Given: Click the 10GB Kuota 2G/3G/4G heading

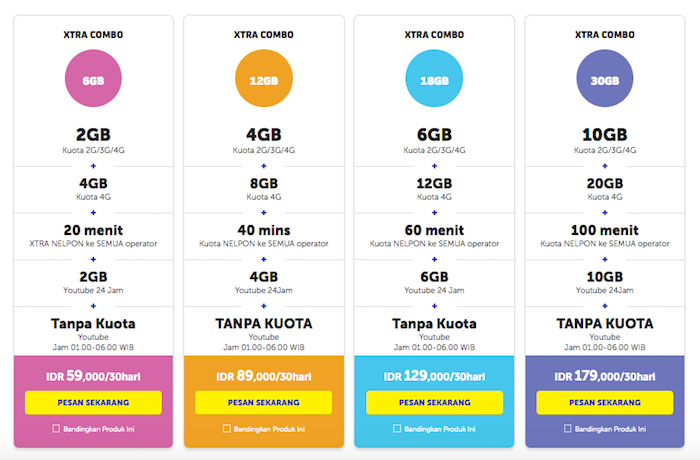Looking at the screenshot, I should [605, 134].
